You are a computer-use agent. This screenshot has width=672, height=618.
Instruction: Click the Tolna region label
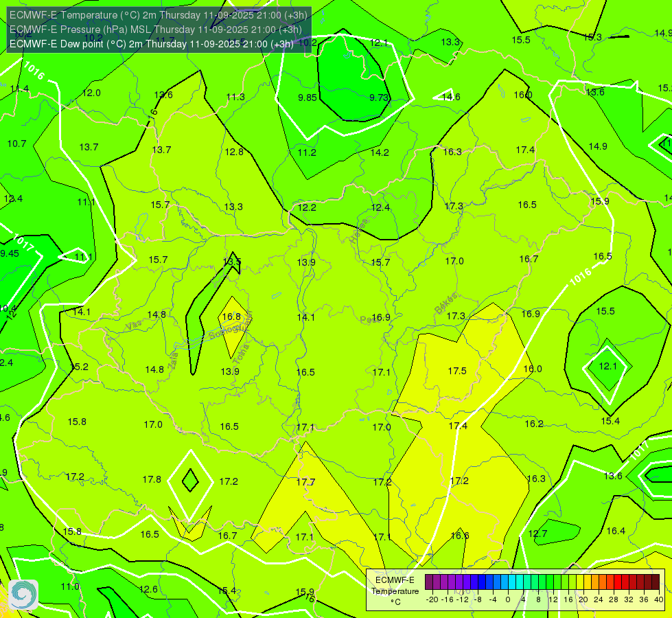click(241, 354)
